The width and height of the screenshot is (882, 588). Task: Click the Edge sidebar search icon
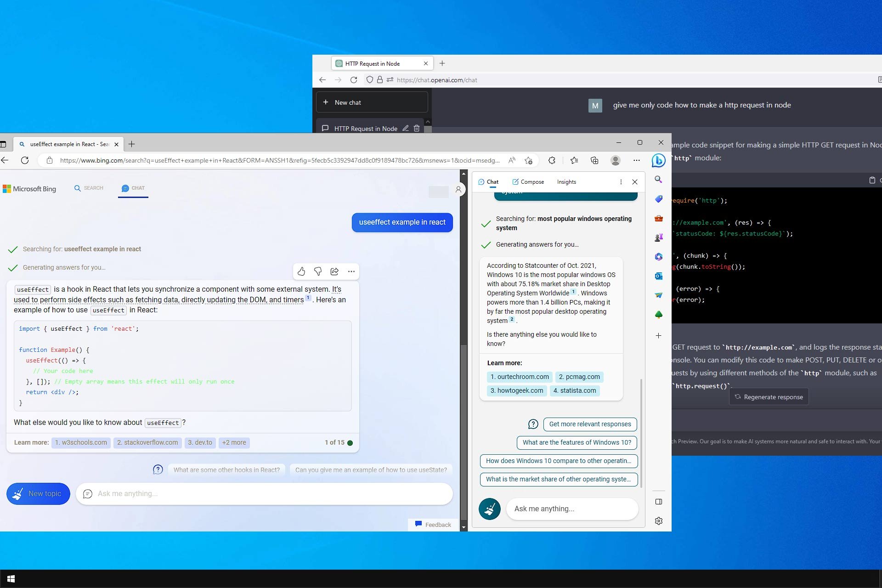click(x=658, y=180)
